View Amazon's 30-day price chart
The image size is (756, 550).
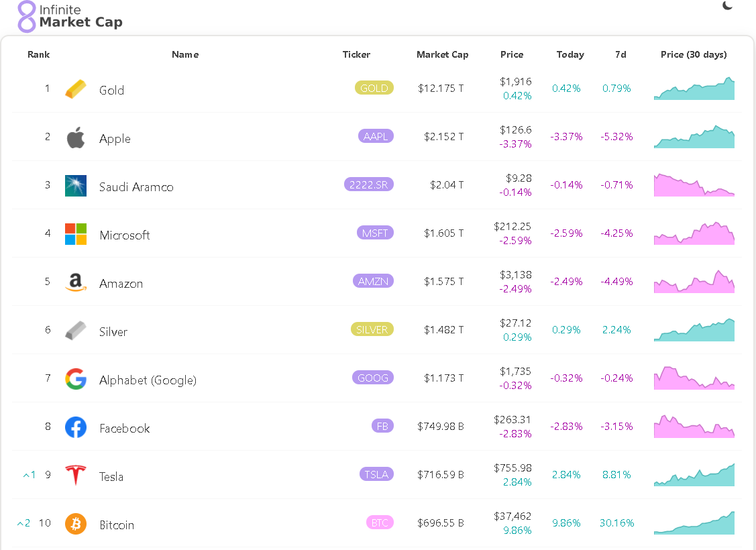[694, 281]
